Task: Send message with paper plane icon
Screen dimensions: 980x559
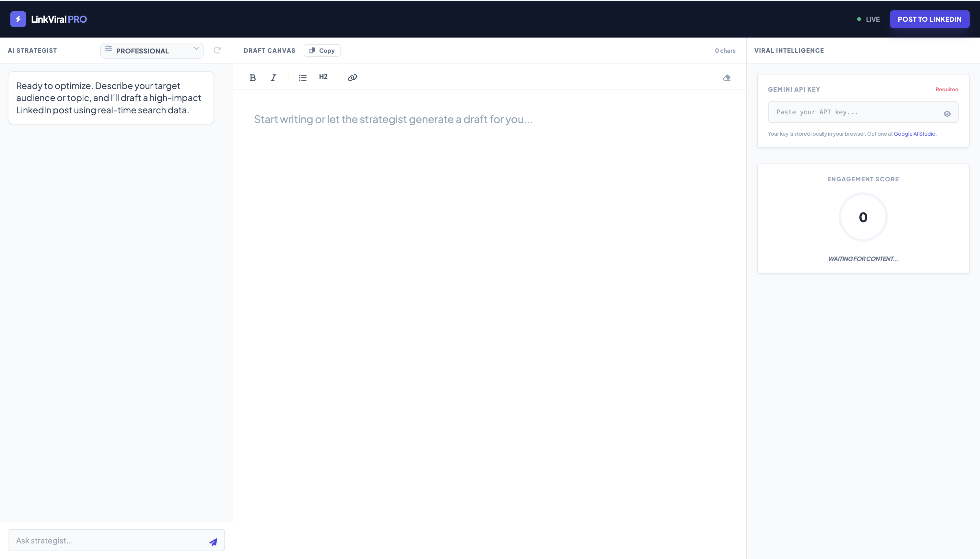Action: pos(213,542)
